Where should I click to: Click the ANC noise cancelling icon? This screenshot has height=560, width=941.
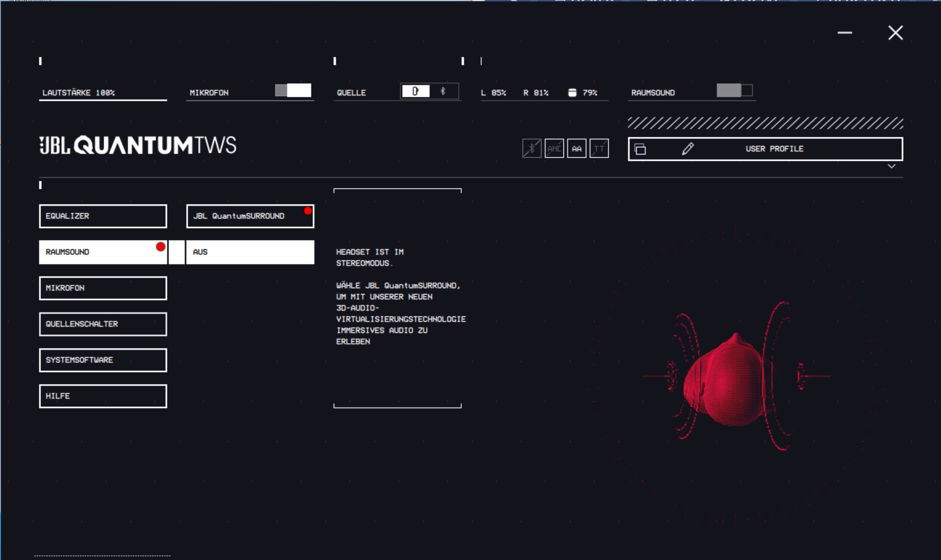pyautogui.click(x=554, y=148)
